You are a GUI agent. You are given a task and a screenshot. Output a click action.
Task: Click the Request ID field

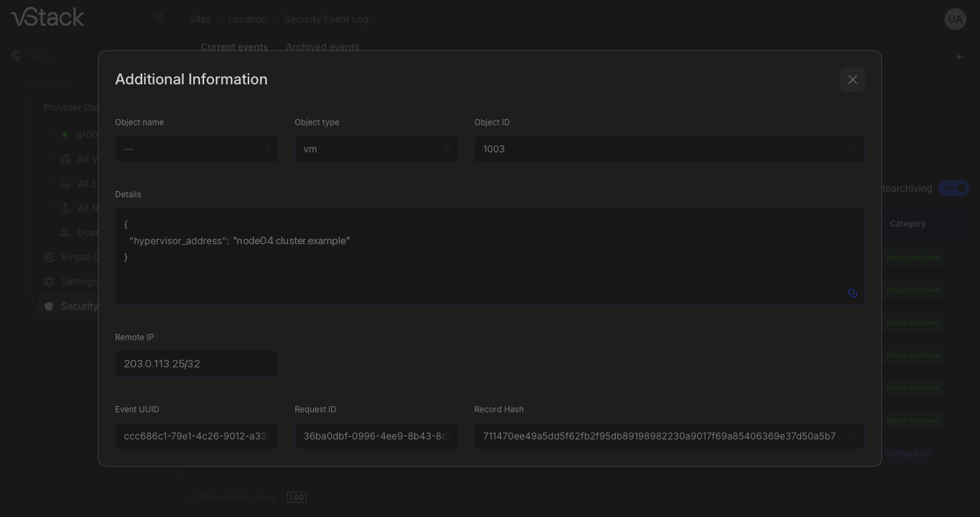[x=376, y=436]
